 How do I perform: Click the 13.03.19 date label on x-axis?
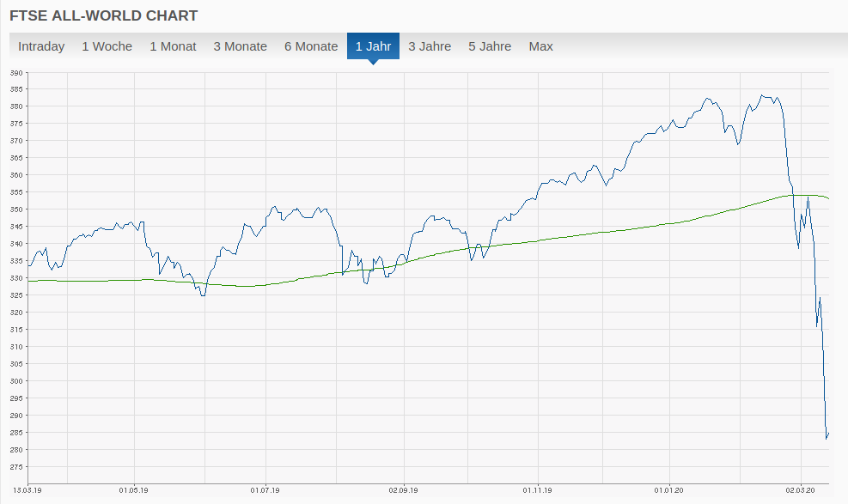pos(28,490)
